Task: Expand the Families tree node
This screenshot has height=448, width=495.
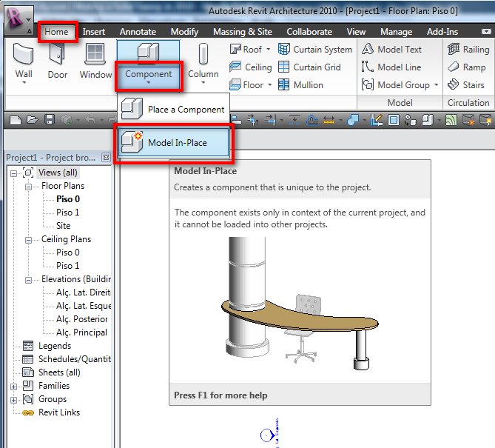Action: tap(13, 387)
